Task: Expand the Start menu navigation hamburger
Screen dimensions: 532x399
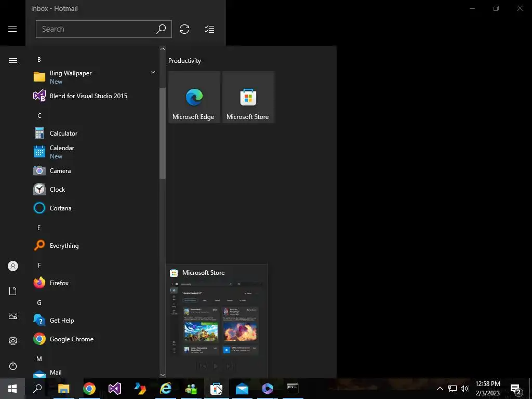Action: 13,60
